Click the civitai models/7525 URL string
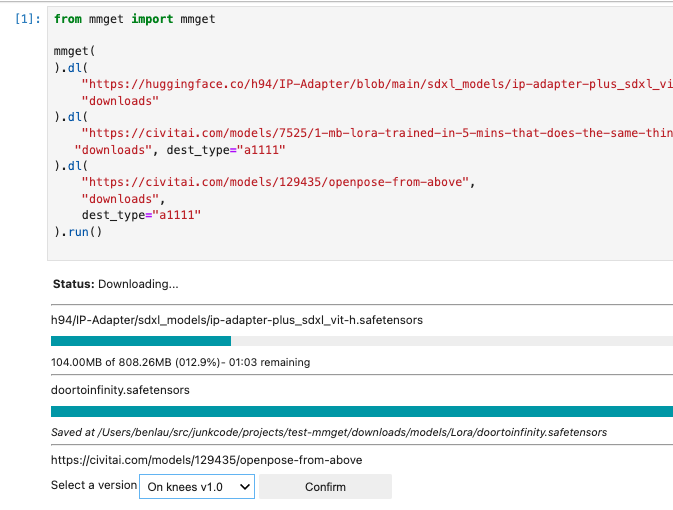 pos(377,133)
